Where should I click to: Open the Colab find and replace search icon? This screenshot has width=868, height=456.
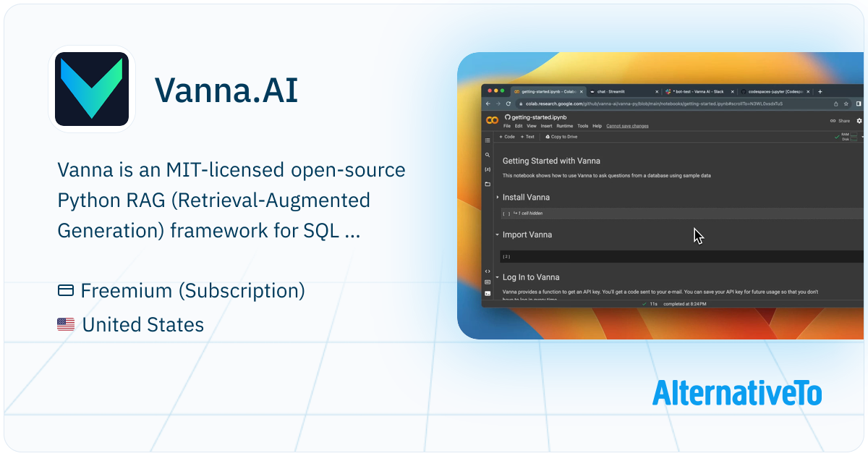[x=488, y=154]
